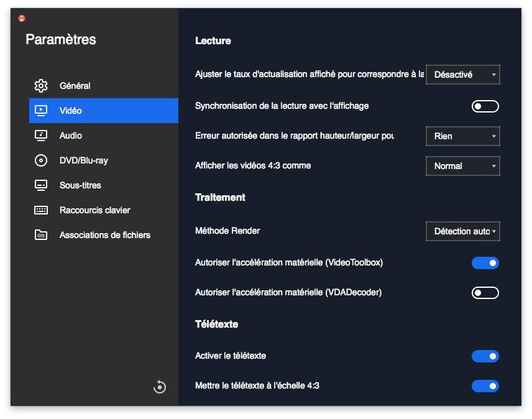
Task: Click the General gear icon
Action: pos(41,86)
